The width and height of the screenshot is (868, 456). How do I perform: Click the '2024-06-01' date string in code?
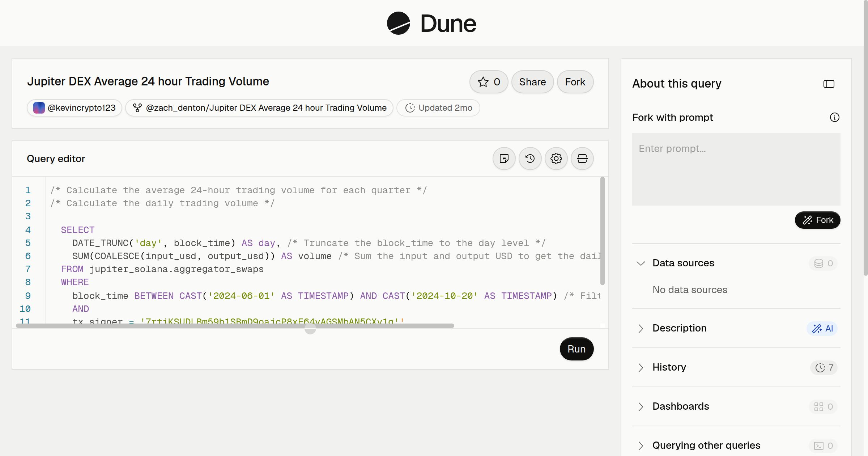pyautogui.click(x=241, y=296)
